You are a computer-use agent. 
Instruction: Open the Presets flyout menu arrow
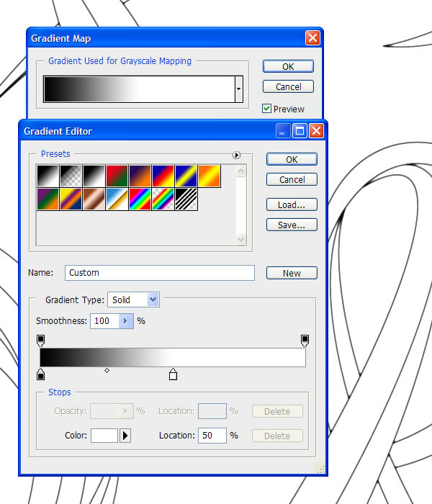236,156
